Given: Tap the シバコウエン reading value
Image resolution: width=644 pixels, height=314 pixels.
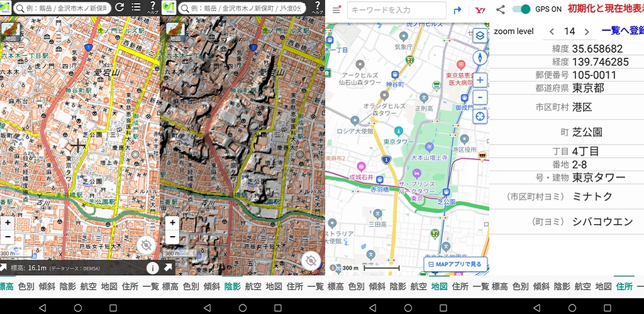Looking at the screenshot, I should (603, 222).
